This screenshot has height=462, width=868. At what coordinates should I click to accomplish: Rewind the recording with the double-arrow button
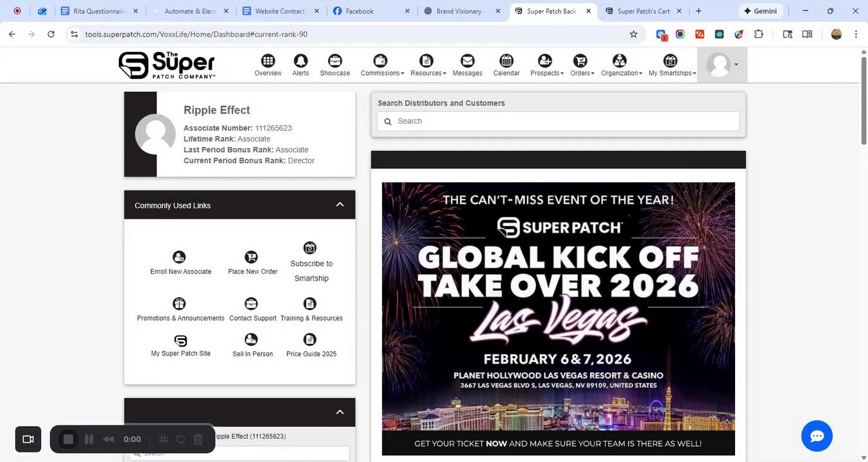click(x=108, y=440)
